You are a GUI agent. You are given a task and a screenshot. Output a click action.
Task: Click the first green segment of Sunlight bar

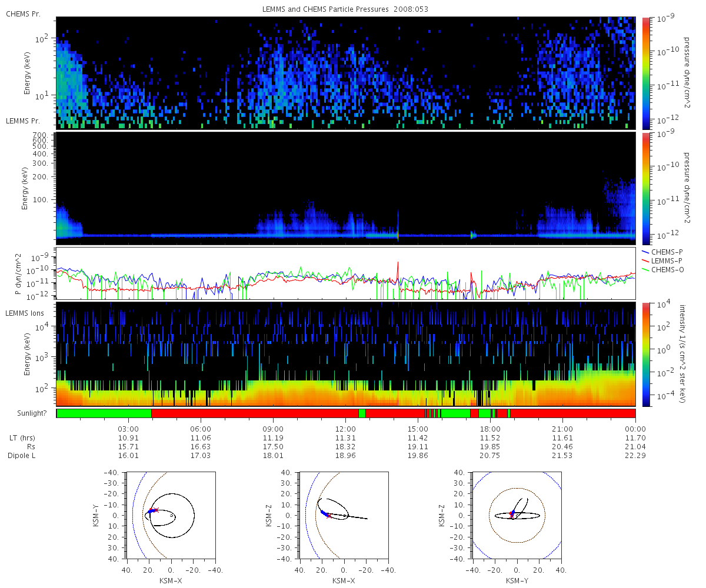tap(104, 413)
